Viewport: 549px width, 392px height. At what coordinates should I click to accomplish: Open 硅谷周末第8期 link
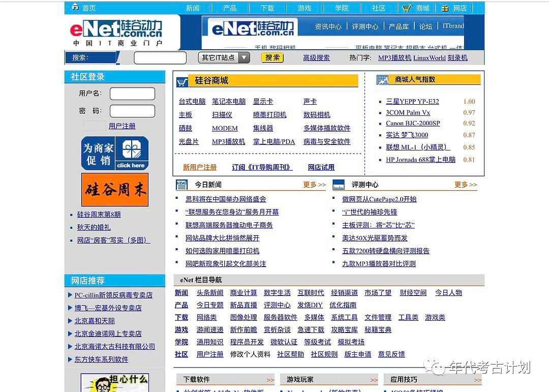click(x=99, y=215)
